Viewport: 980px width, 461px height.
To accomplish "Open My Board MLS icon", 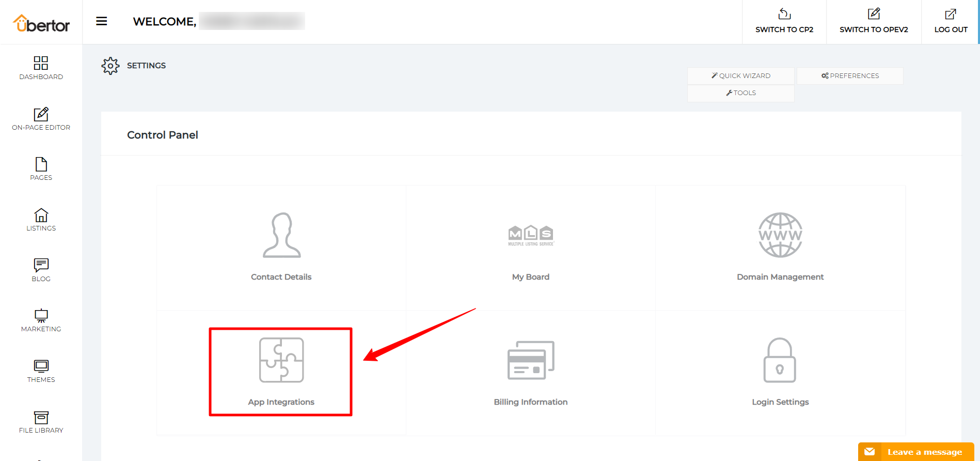I will [531, 235].
